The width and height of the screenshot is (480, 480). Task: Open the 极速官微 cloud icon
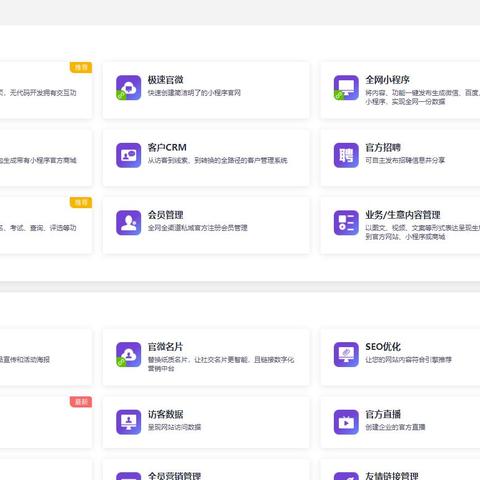pyautogui.click(x=128, y=88)
